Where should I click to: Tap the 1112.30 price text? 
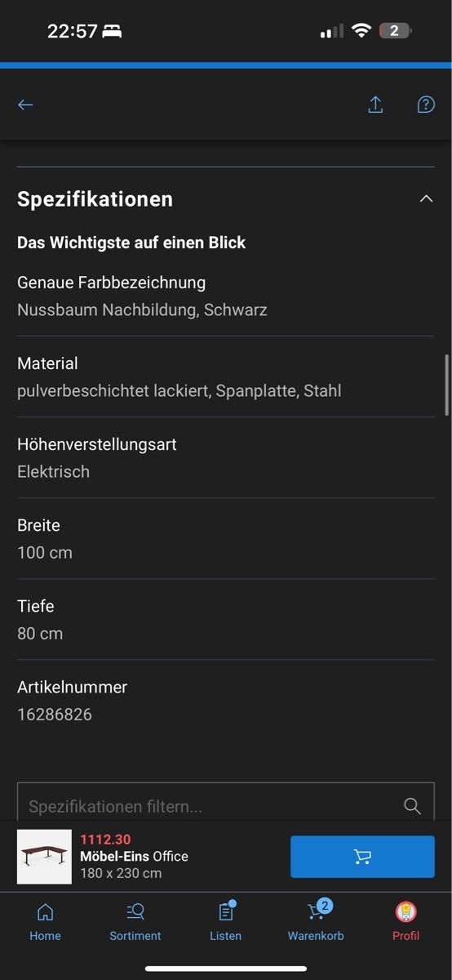[x=105, y=840]
